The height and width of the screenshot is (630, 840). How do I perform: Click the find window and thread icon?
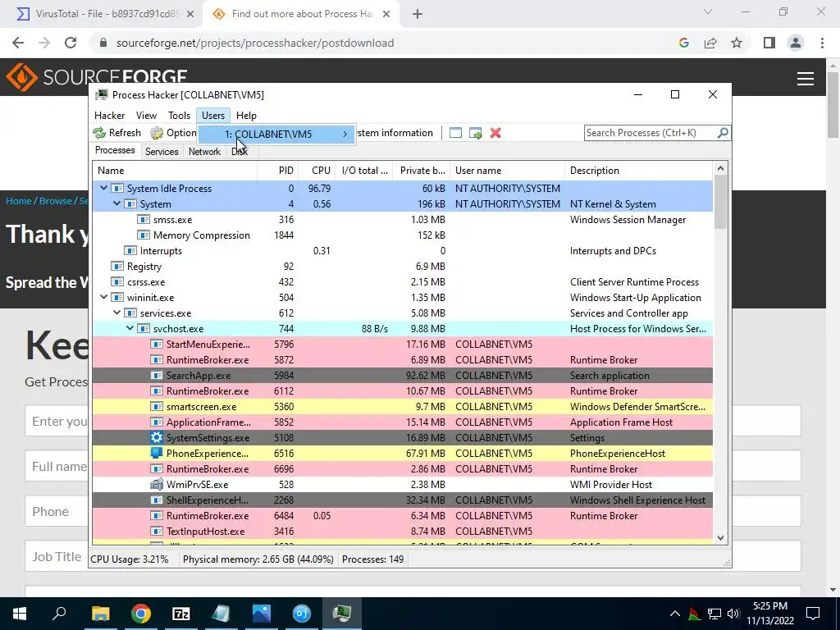tap(475, 133)
